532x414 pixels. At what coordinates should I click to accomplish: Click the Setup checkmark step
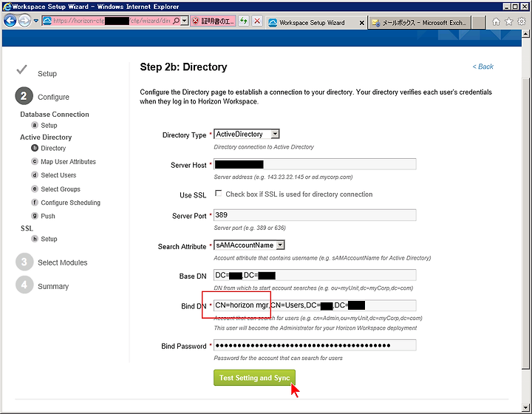[x=21, y=70]
